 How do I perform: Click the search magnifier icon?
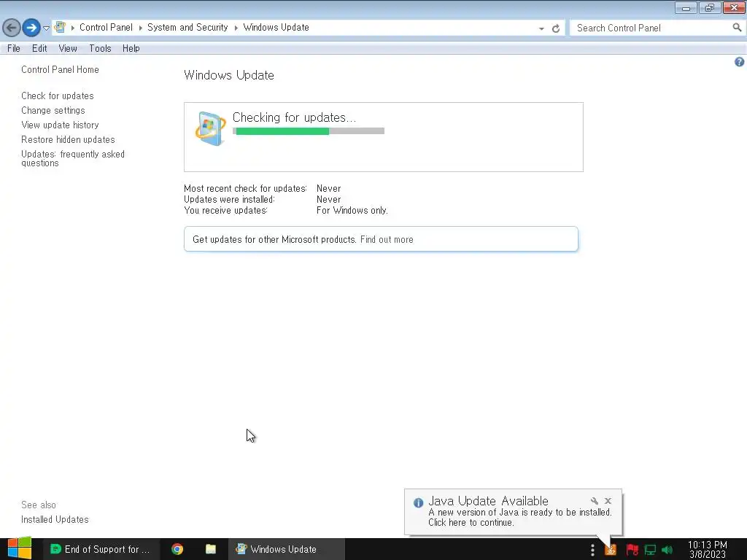pos(737,28)
